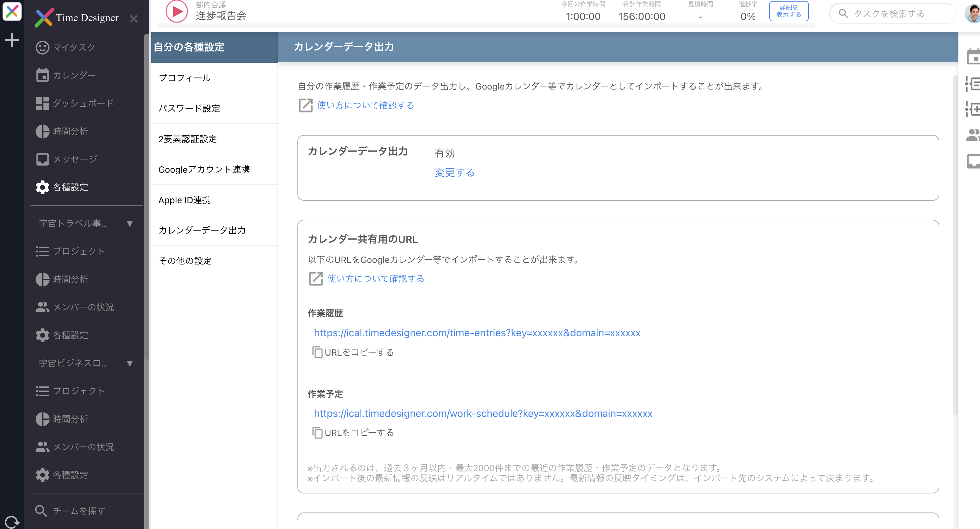This screenshot has height=529, width=980.
Task: Open カレンダー in the sidebar
Action: click(x=65, y=75)
